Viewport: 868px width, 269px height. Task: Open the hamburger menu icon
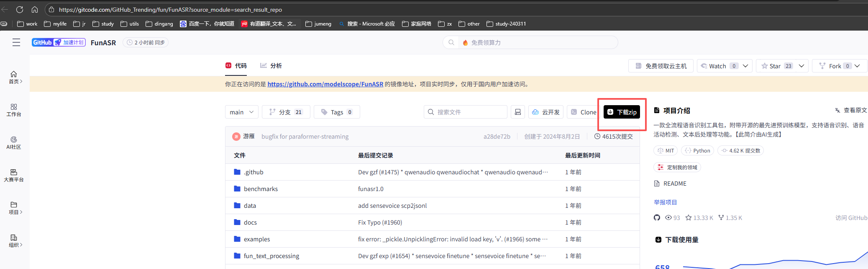pos(16,42)
